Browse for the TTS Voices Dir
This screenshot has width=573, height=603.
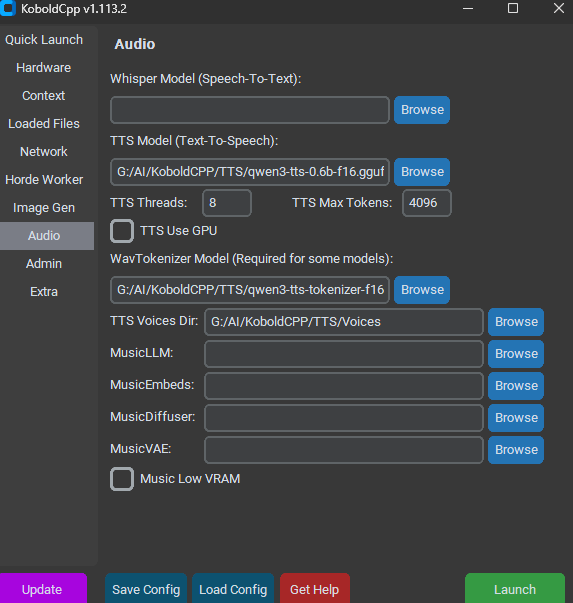516,322
